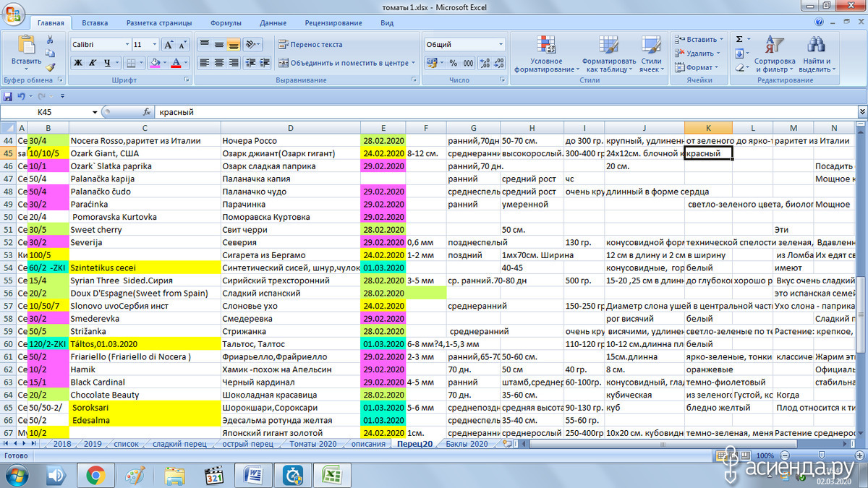
Task: Open the Calibri font name dropdown
Action: click(x=127, y=45)
